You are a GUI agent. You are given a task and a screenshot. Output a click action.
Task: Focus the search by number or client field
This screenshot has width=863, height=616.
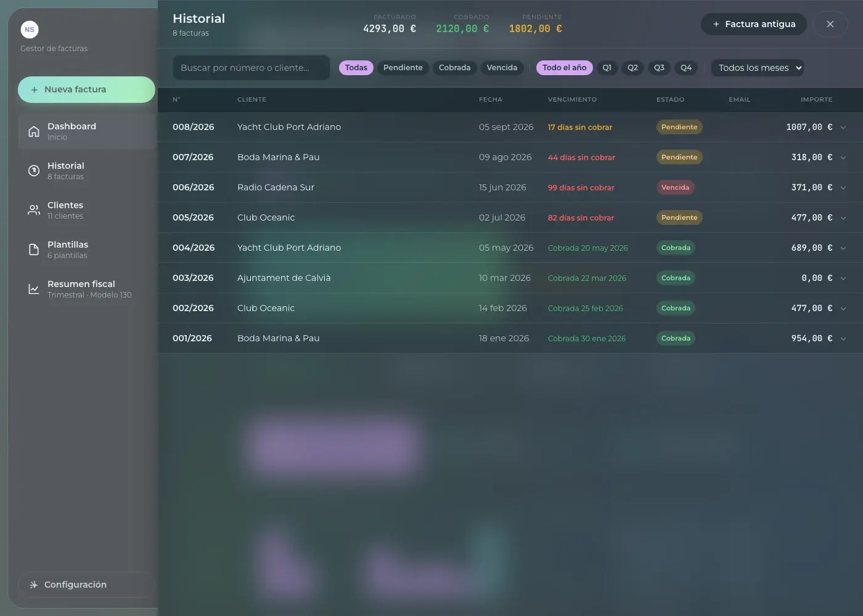252,68
